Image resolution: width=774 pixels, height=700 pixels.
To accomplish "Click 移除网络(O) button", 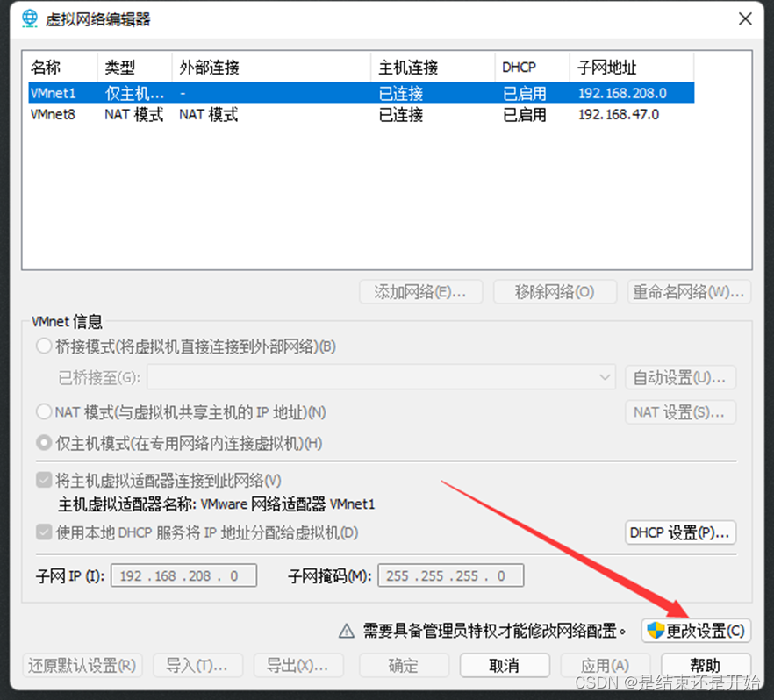I will pyautogui.click(x=555, y=292).
